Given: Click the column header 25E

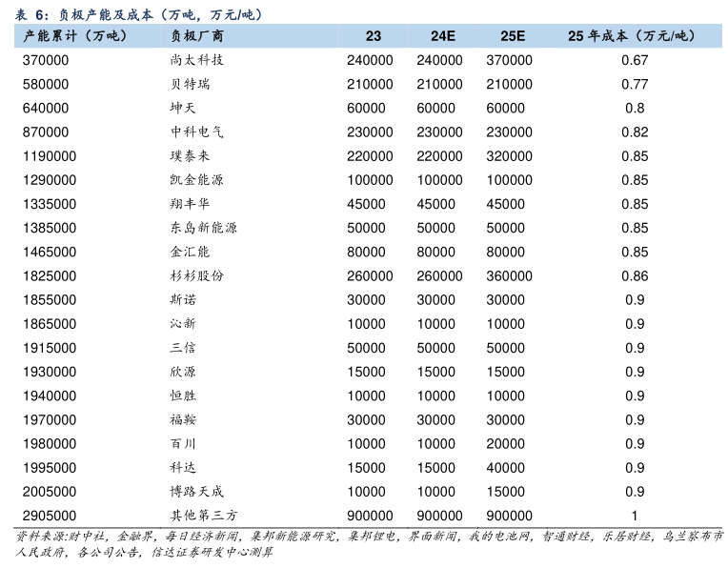Looking at the screenshot, I should point(513,36).
